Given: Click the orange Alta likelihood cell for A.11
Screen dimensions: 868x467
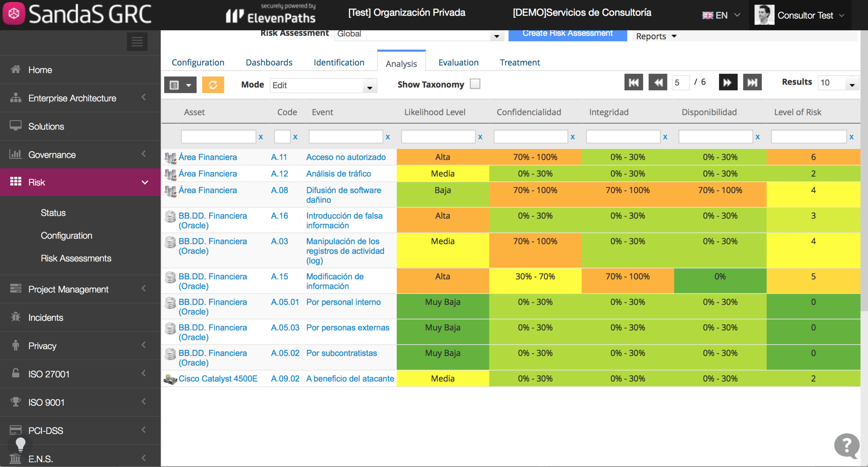Looking at the screenshot, I should point(442,157).
